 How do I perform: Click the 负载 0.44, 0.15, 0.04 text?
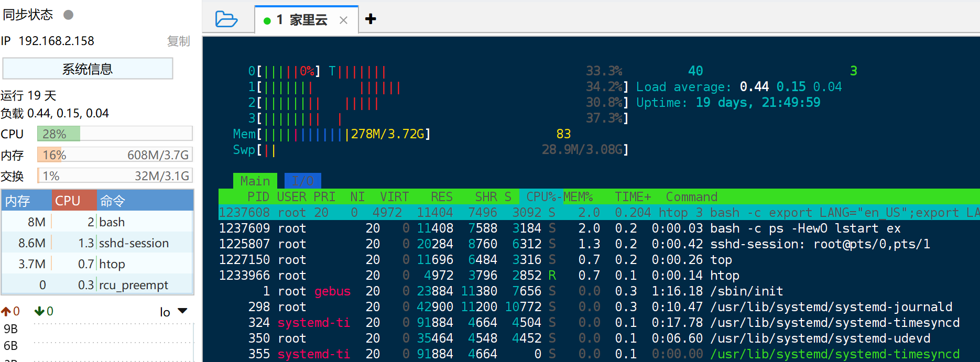pos(55,113)
